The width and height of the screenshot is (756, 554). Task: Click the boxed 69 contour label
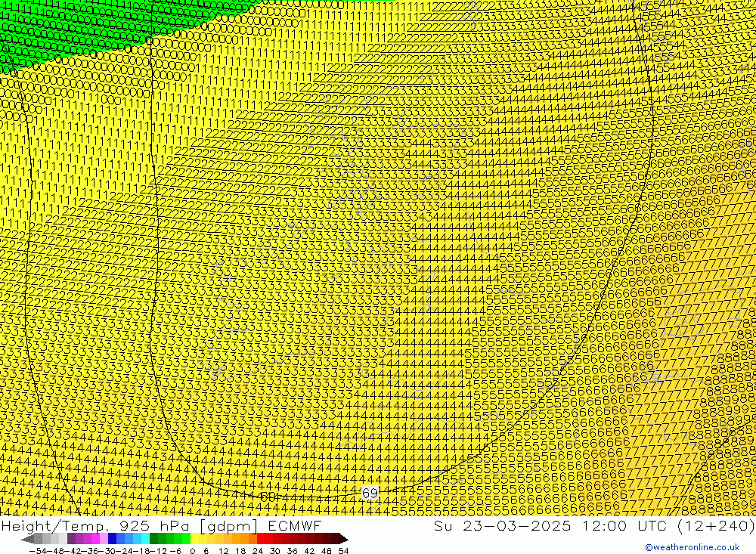pos(370,493)
